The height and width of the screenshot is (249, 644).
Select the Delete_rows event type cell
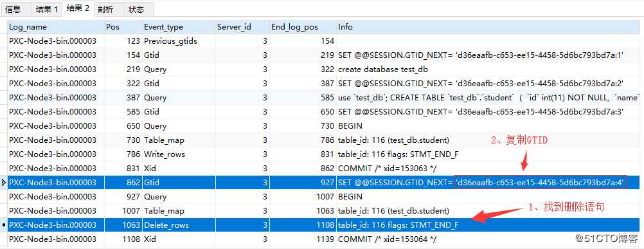tap(179, 225)
